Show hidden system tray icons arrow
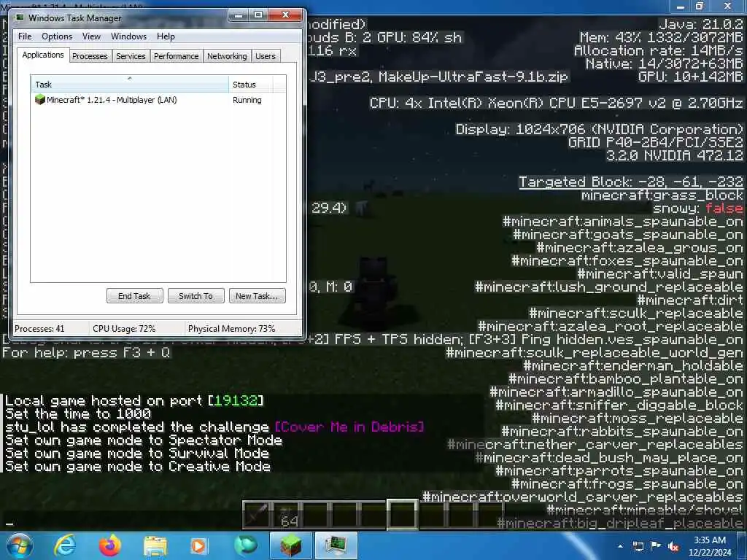This screenshot has height=560, width=747. coord(620,546)
